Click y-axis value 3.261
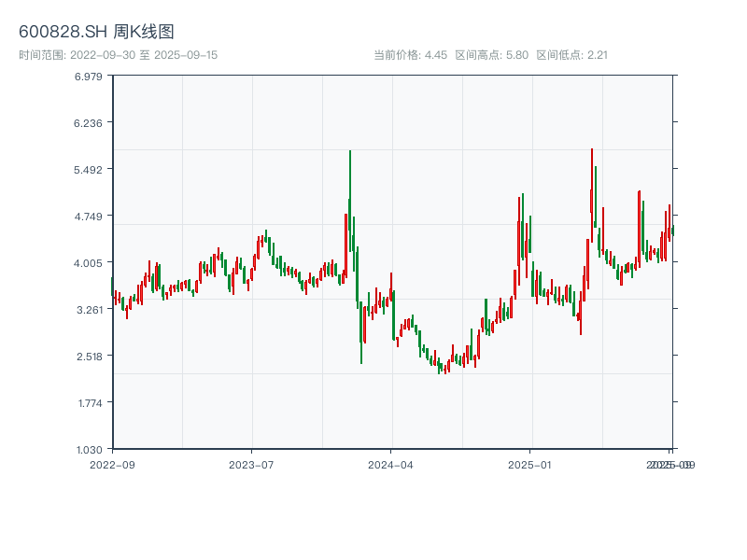747x560 pixels. tap(90, 310)
